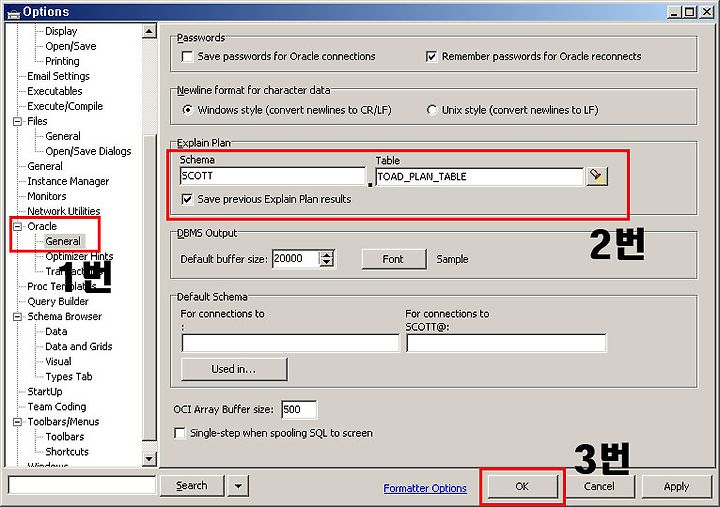Viewport: 720px width, 507px height.
Task: Collapse the Oracle tree node
Action: point(17,226)
